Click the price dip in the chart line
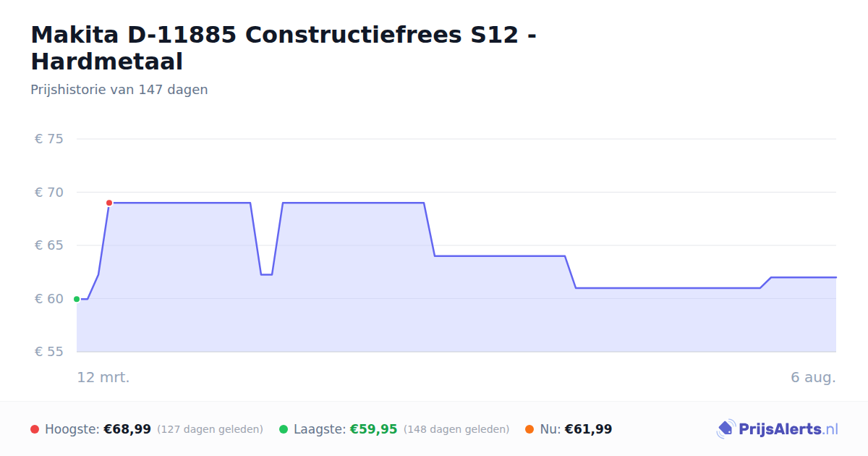The height and width of the screenshot is (456, 868). pos(266,274)
